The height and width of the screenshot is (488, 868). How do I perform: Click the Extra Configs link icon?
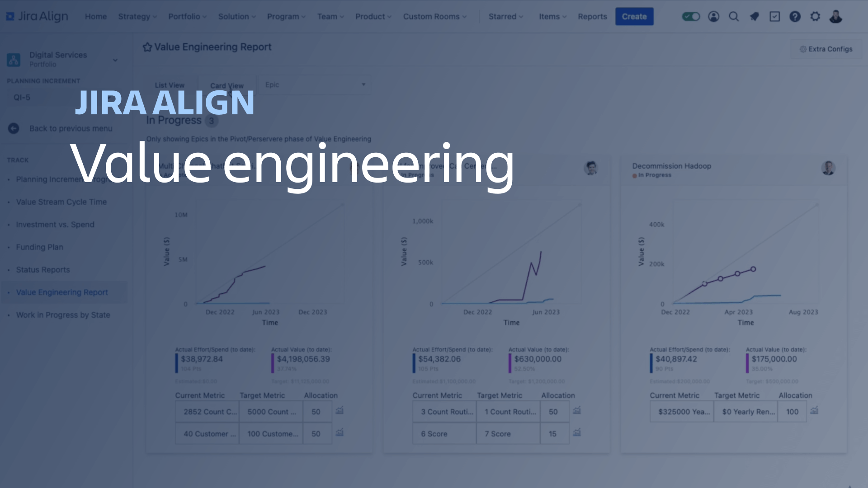[804, 49]
